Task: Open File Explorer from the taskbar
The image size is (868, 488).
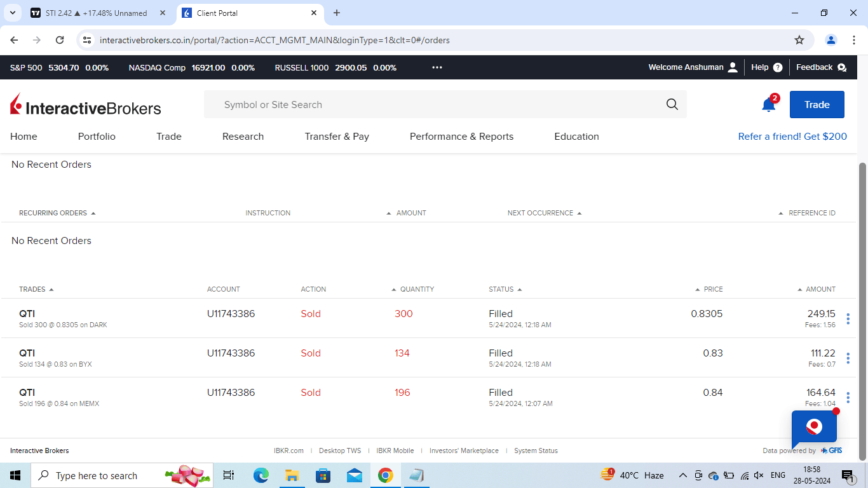Action: pos(292,475)
